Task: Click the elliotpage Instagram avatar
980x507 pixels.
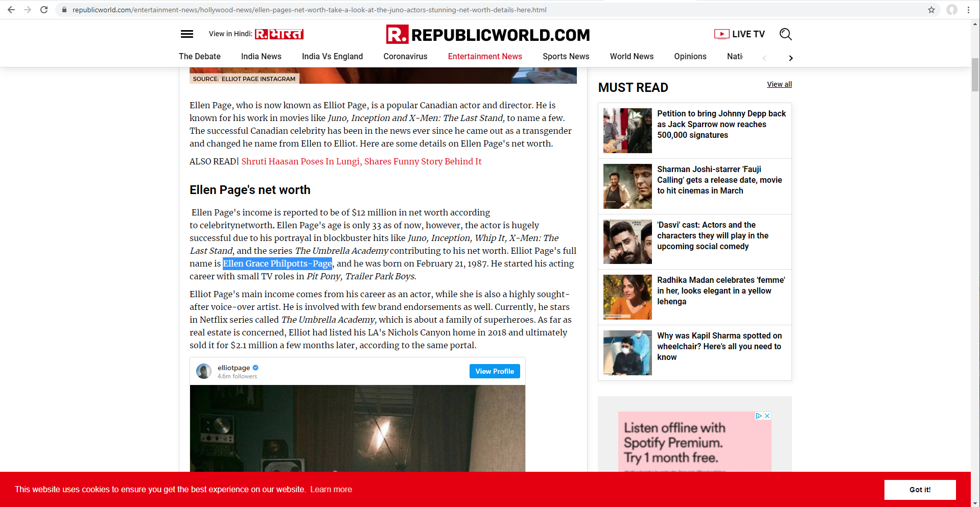Action: [x=204, y=371]
